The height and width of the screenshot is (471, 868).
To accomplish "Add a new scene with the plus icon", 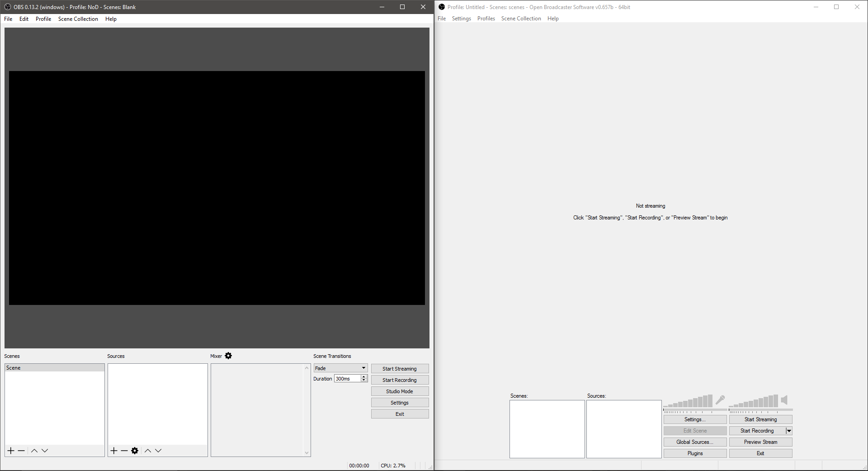I will click(10, 451).
